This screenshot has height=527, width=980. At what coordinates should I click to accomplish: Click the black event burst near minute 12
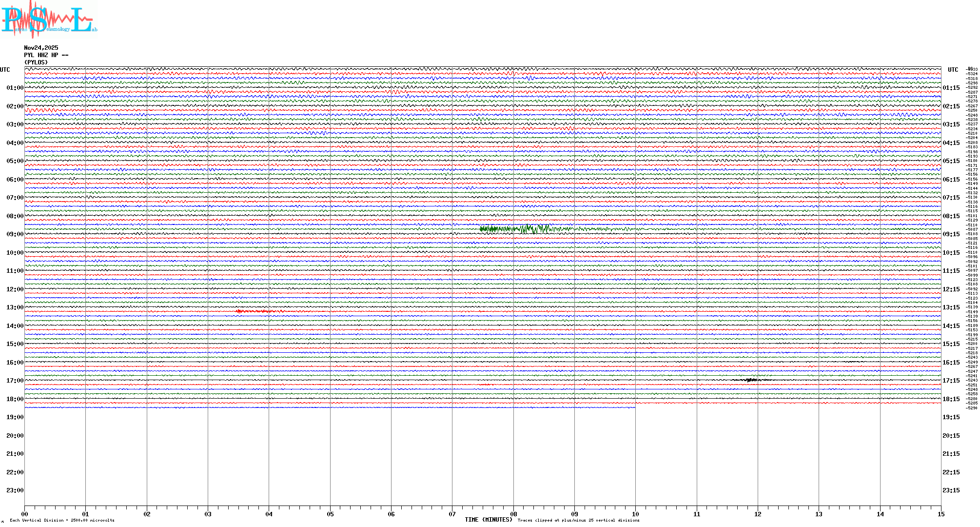(x=750, y=380)
